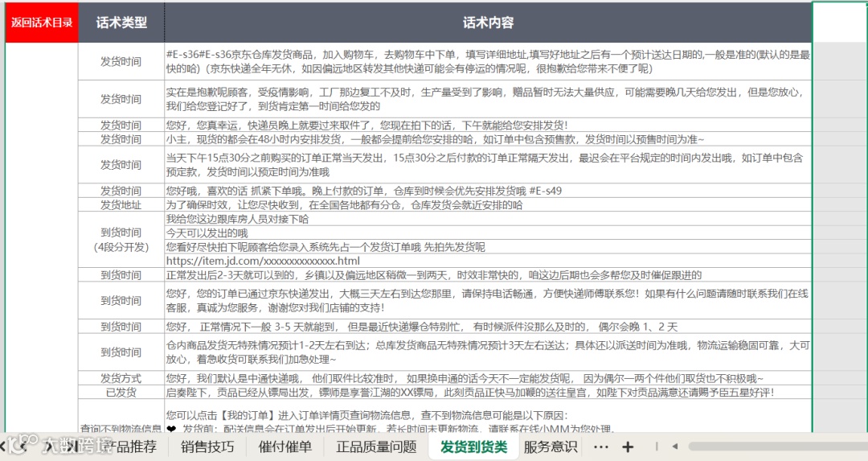Click the red 返回话术目录 button
This screenshot has width=868, height=461.
42,23
